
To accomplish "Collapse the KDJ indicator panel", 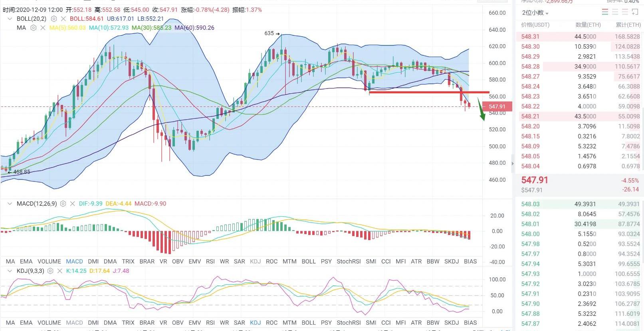I will point(10,271).
